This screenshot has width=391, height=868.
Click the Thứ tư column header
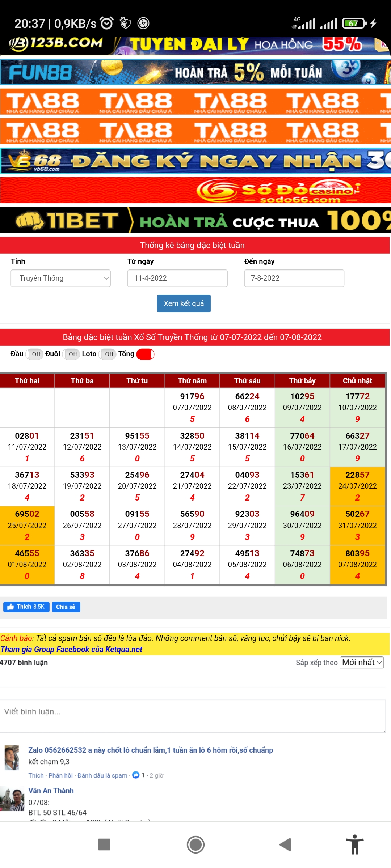[137, 381]
